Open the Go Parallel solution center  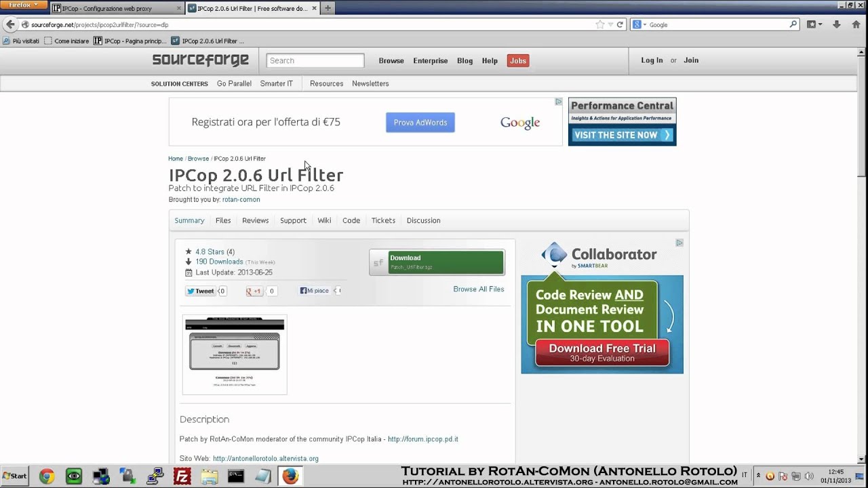234,83
